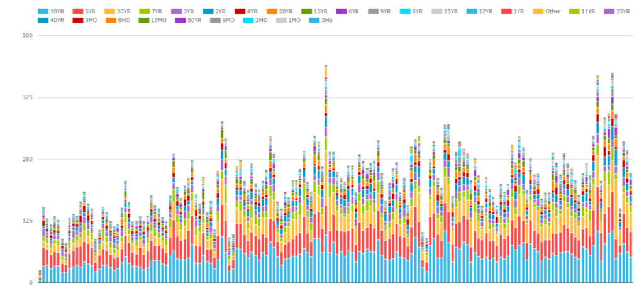Click the 500 y-axis label
Screen dimensions: 644x286
pyautogui.click(x=27, y=35)
